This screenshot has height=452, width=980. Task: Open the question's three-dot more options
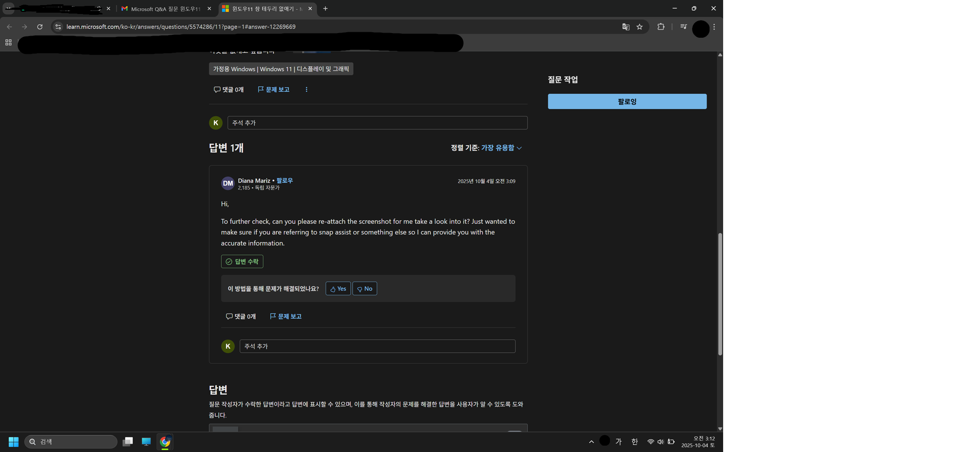[306, 89]
